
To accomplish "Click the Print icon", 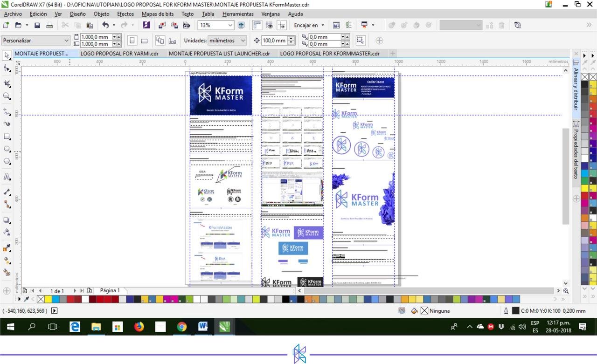I will coord(50,25).
